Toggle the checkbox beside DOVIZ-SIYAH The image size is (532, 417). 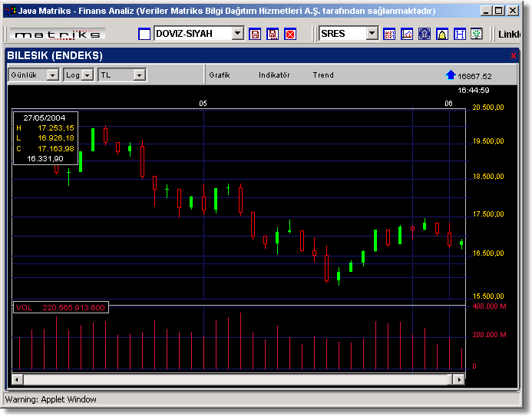tap(144, 35)
